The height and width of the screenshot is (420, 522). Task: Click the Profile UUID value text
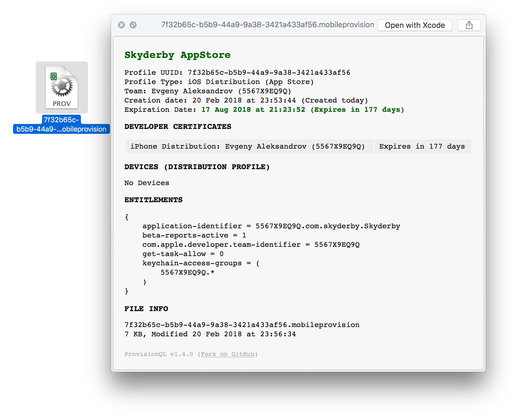point(268,72)
